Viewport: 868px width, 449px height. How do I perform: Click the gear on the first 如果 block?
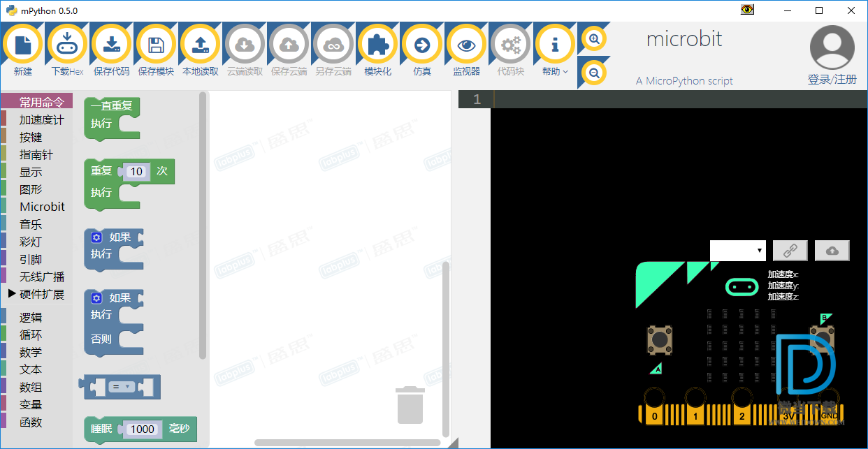point(97,237)
